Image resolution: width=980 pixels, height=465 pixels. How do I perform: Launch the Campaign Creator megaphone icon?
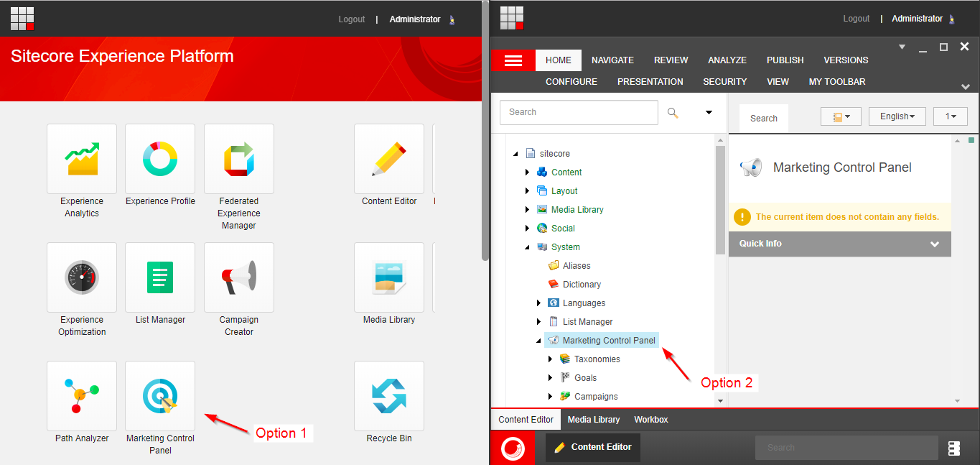239,277
